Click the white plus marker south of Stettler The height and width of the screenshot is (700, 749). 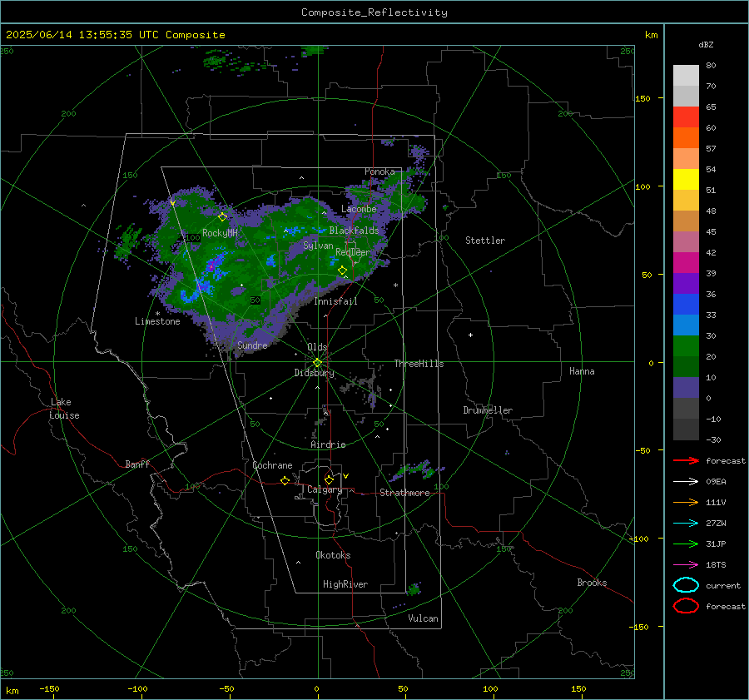click(x=470, y=335)
